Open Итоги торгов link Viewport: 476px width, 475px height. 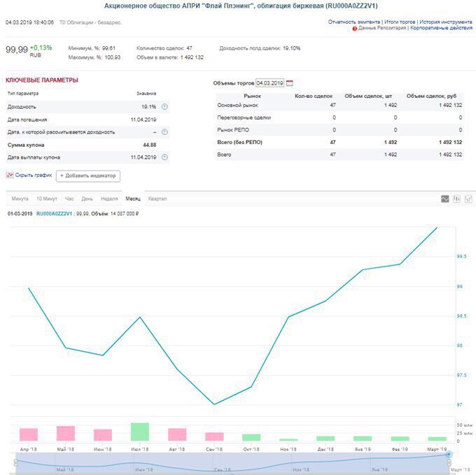(x=400, y=22)
